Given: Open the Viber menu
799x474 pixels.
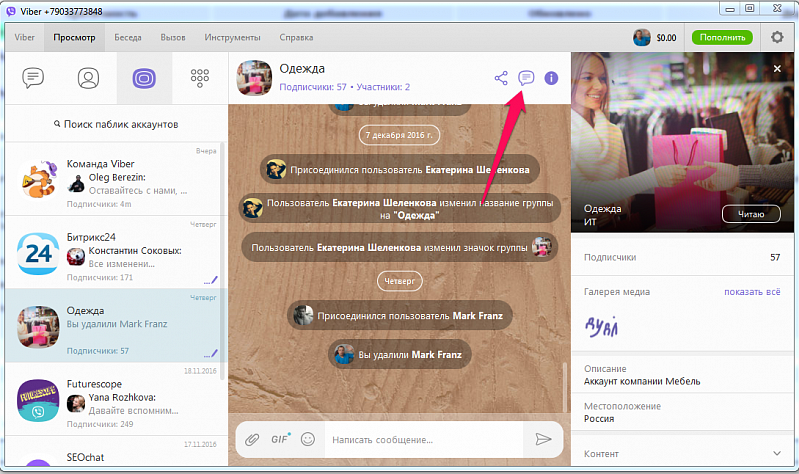Looking at the screenshot, I should coord(24,37).
